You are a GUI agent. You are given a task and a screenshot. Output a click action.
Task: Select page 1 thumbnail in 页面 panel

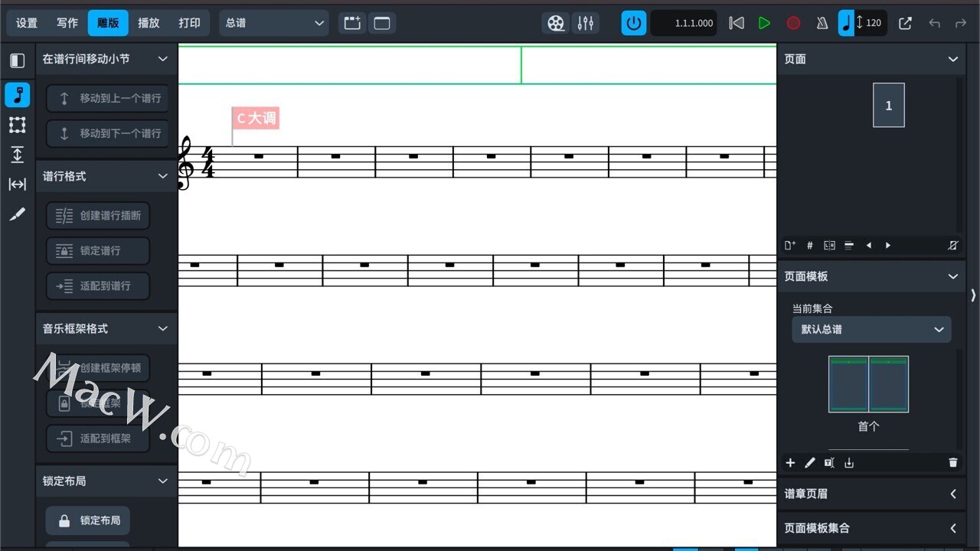tap(889, 105)
